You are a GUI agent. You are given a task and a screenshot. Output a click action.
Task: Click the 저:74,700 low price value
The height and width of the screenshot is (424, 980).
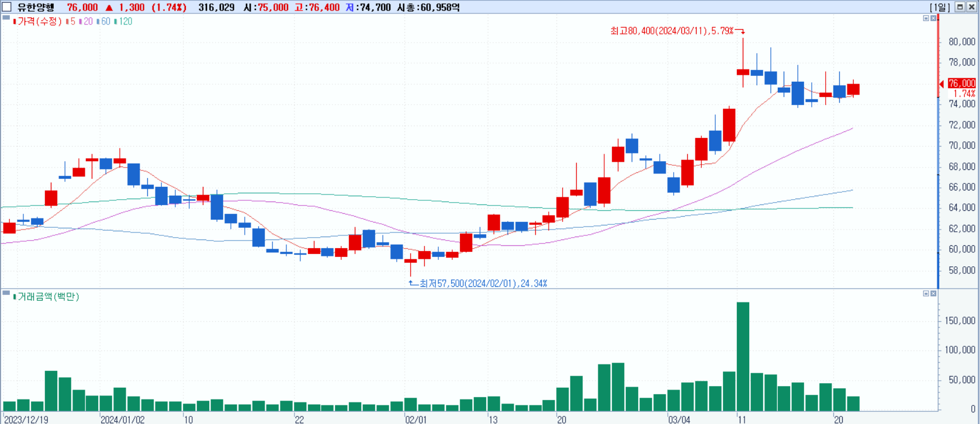point(368,7)
